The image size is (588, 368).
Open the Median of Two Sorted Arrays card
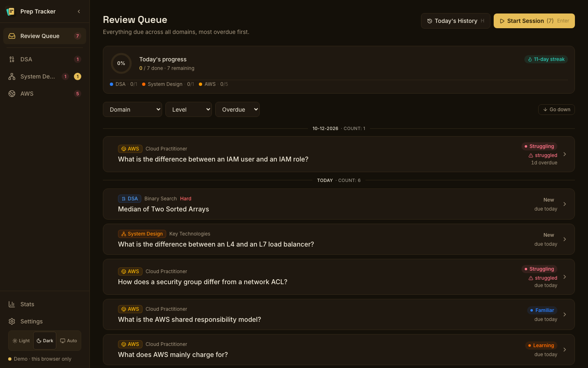339,204
